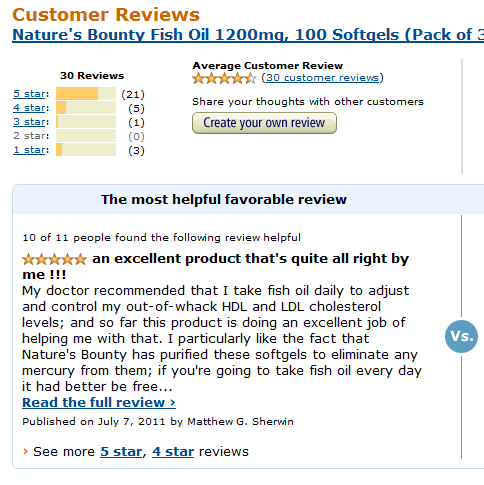Filter reviews by 5 star link
Image resolution: width=484 pixels, height=485 pixels.
[29, 94]
